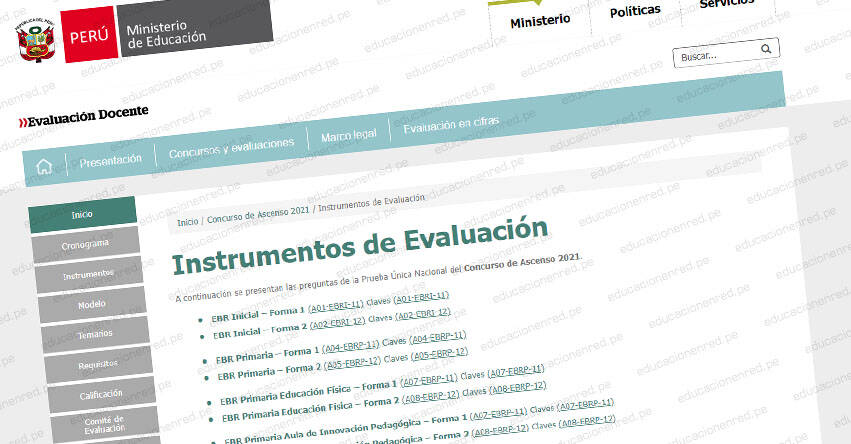
Task: Open Claves link A05-EBRP-12
Action: click(x=439, y=353)
